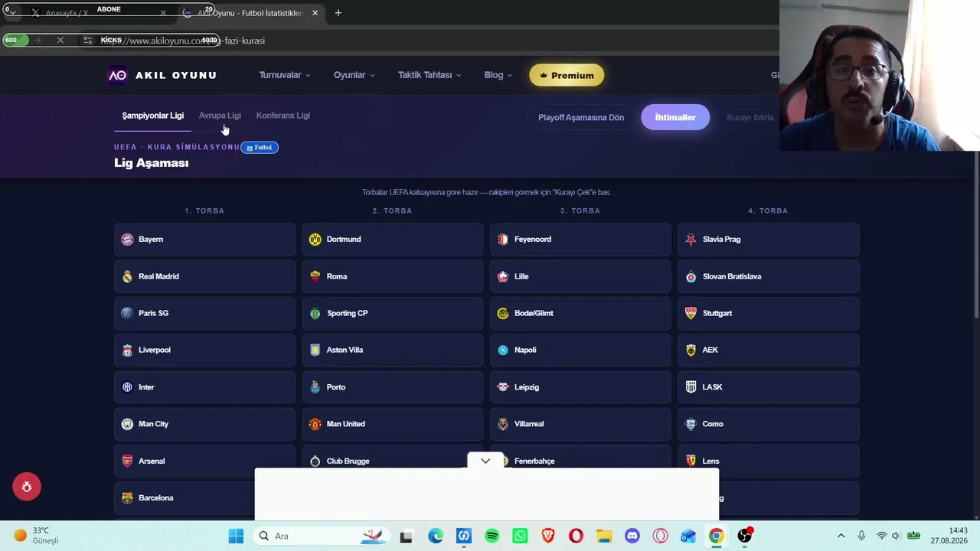Screen dimensions: 980x551
Task: Switch to the Avrupa Ligi tab
Action: (x=220, y=116)
